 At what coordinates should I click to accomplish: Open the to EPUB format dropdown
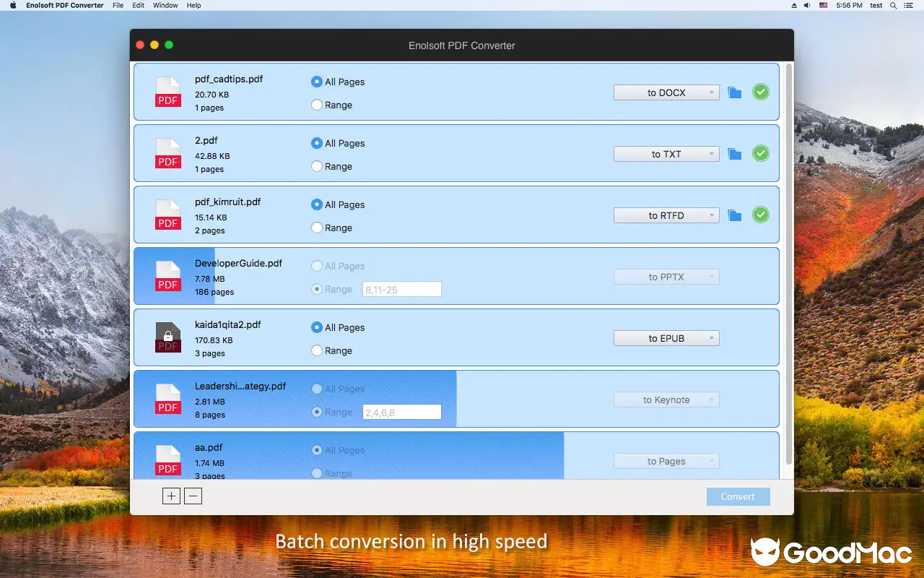coord(666,337)
